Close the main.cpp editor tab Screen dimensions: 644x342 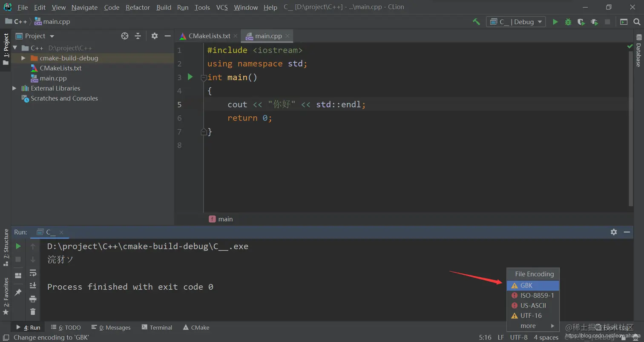tap(287, 36)
